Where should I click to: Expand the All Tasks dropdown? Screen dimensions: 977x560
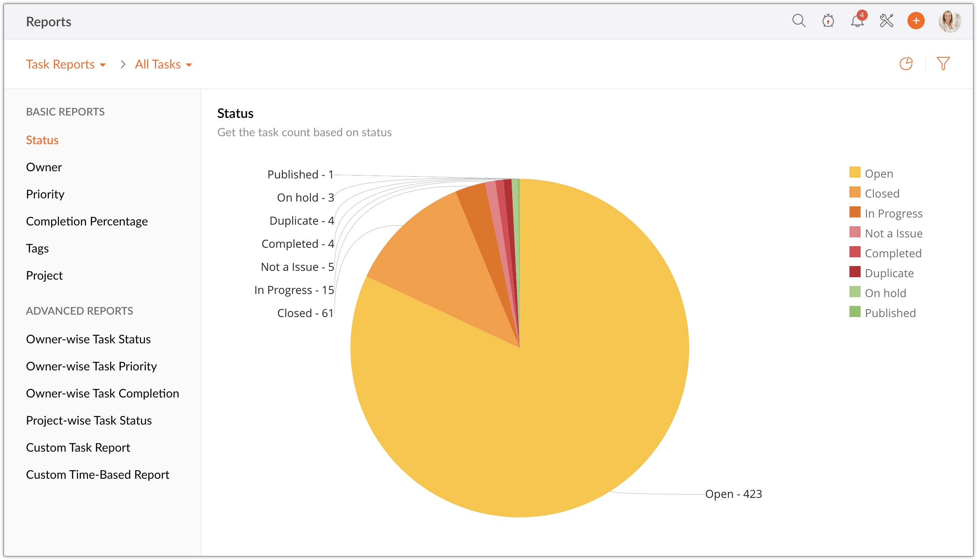click(x=163, y=65)
